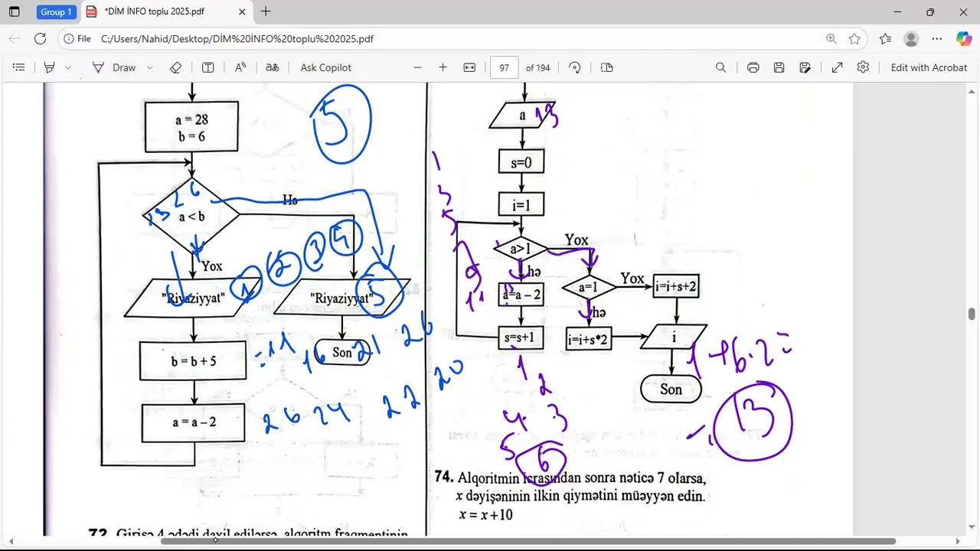The image size is (980, 551).
Task: Close the DİM İNFO toplu 2025.pdf tab
Action: click(242, 11)
